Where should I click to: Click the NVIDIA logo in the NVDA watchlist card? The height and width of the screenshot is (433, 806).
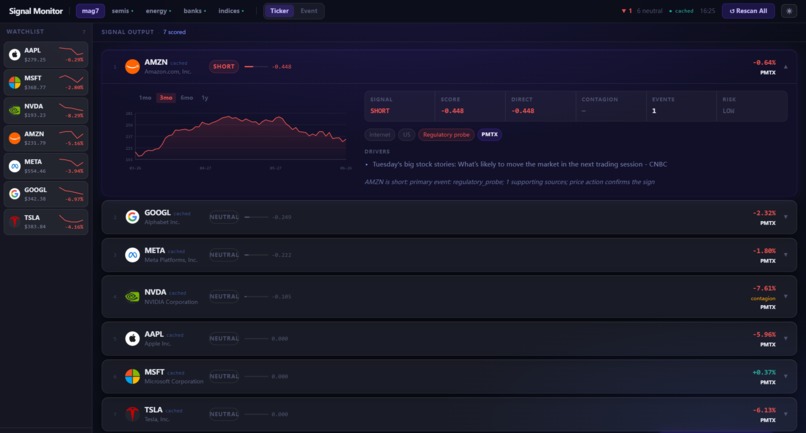14,110
